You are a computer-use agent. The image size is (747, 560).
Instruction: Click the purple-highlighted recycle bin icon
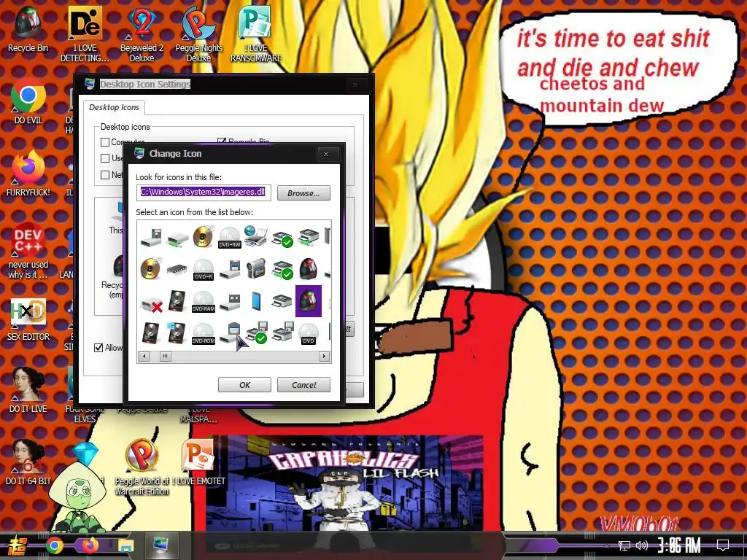tap(309, 301)
